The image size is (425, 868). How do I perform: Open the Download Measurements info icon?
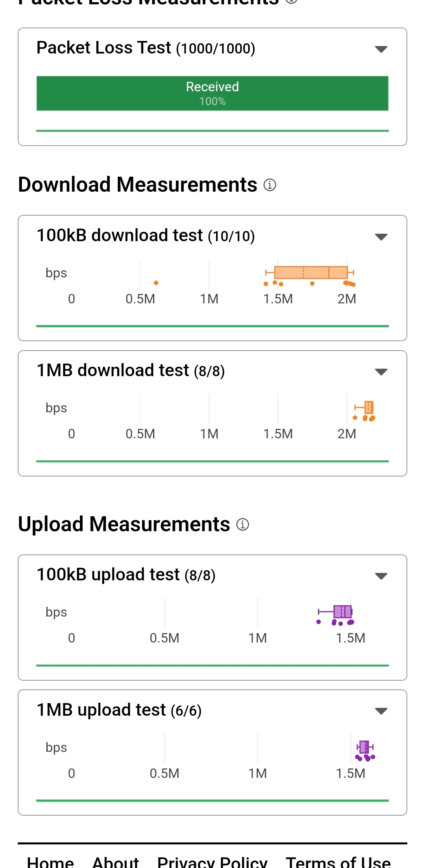tap(270, 185)
